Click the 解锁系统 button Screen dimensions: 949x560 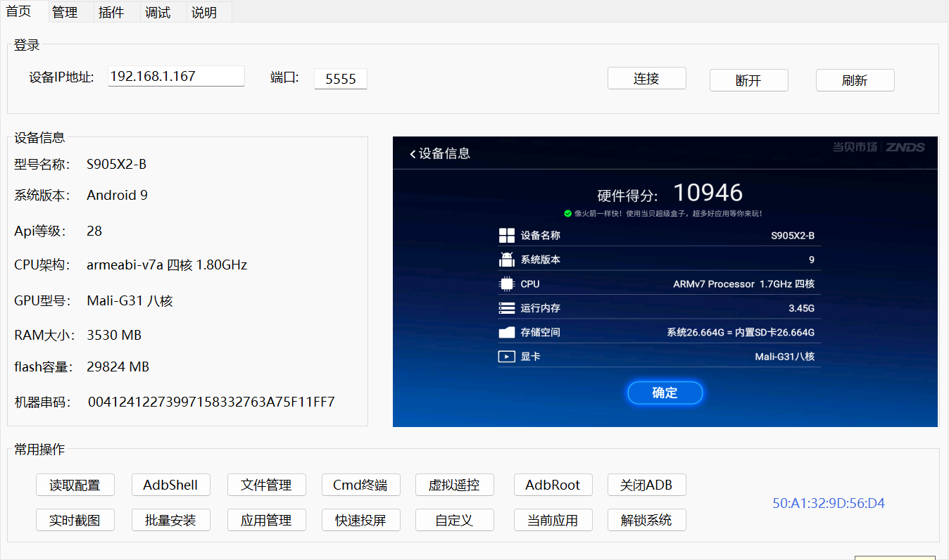coord(646,520)
